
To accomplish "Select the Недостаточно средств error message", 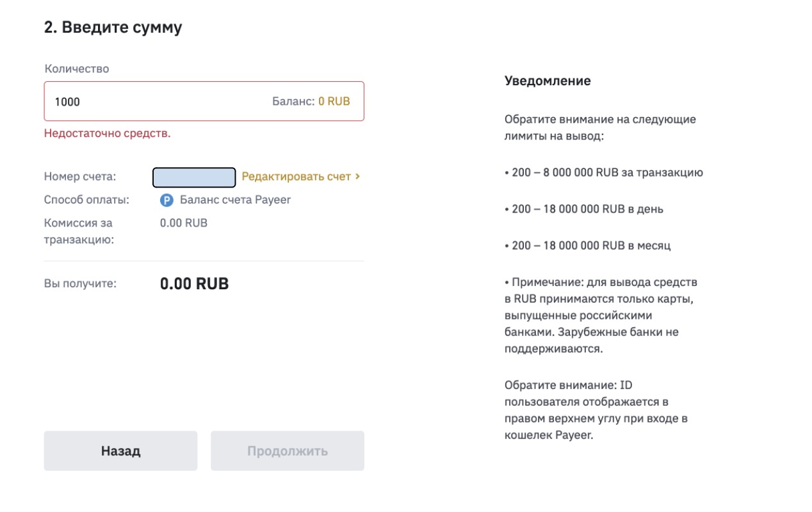I will click(x=107, y=133).
